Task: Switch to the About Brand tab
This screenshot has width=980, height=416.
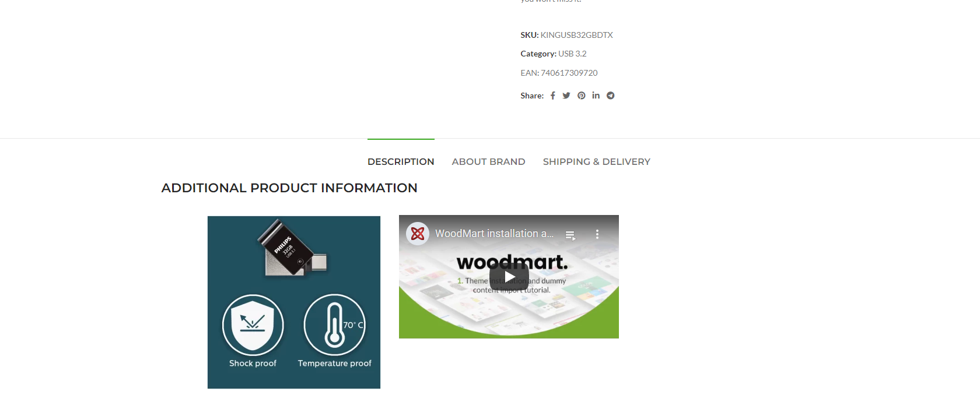Action: click(488, 161)
